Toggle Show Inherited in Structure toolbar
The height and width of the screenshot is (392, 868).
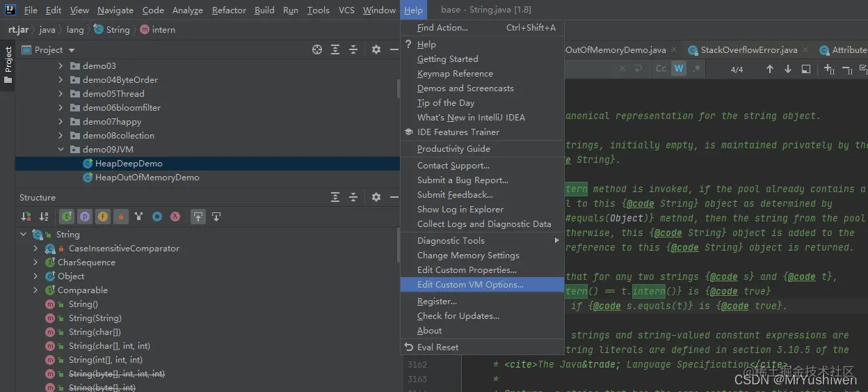click(67, 217)
